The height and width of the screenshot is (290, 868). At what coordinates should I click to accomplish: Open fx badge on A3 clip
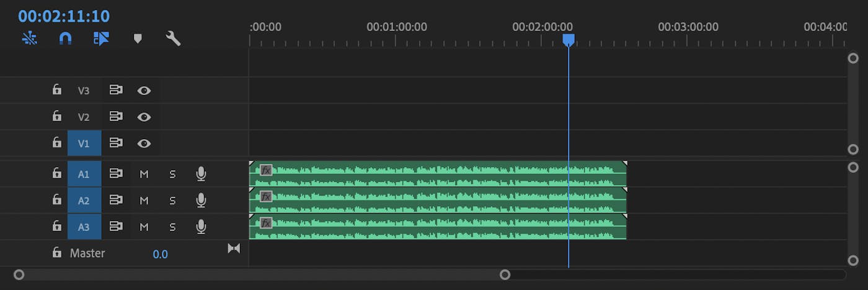tap(266, 223)
